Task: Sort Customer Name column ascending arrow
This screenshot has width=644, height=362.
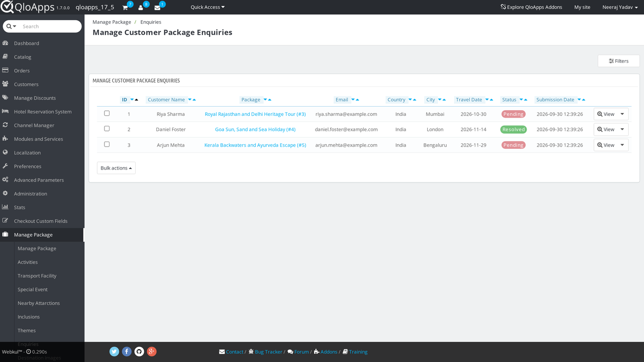Action: click(194, 100)
